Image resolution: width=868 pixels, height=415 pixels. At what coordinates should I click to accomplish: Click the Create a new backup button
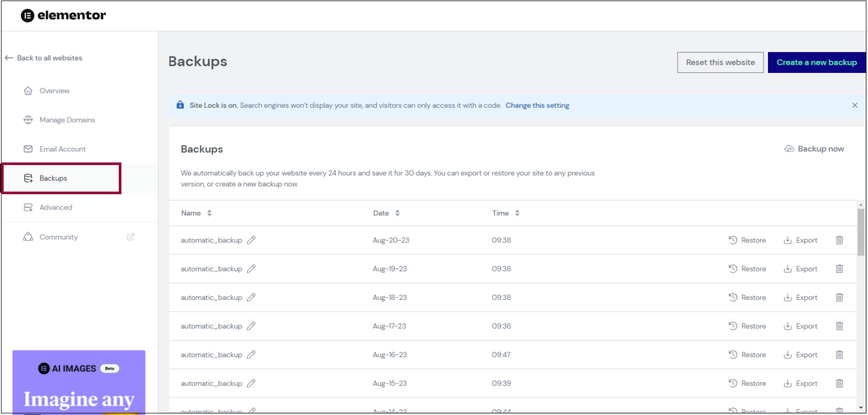pyautogui.click(x=816, y=62)
